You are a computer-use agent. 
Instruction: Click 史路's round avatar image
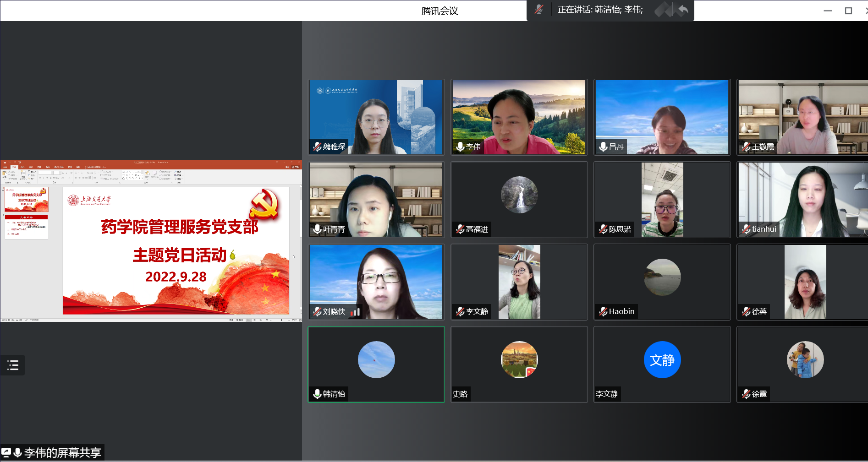[x=519, y=360]
